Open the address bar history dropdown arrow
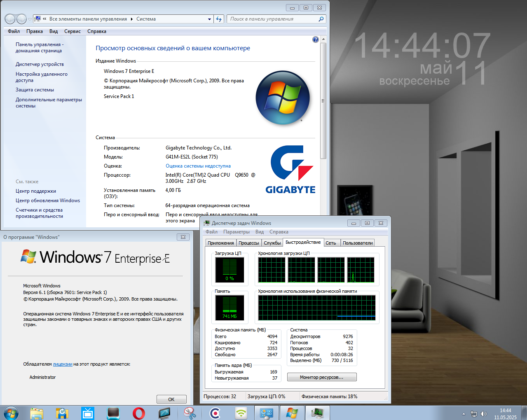527x420 pixels. 209,19
